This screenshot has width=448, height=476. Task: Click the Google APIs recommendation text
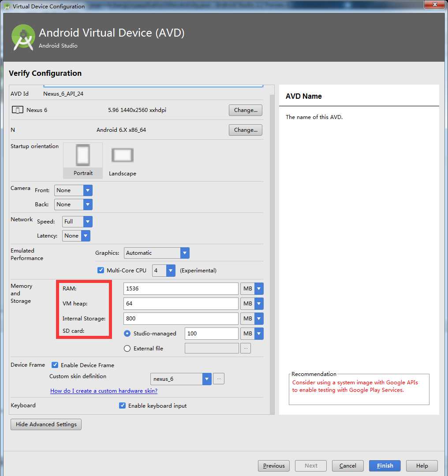[x=355, y=386]
